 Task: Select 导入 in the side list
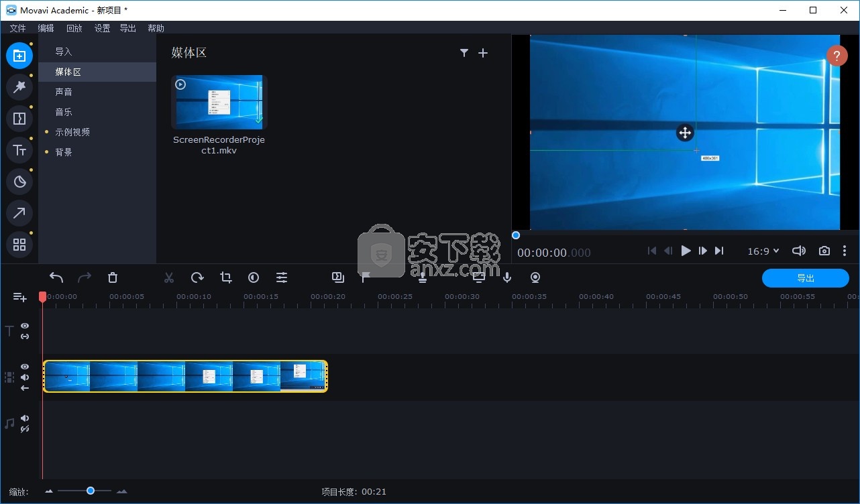97,52
